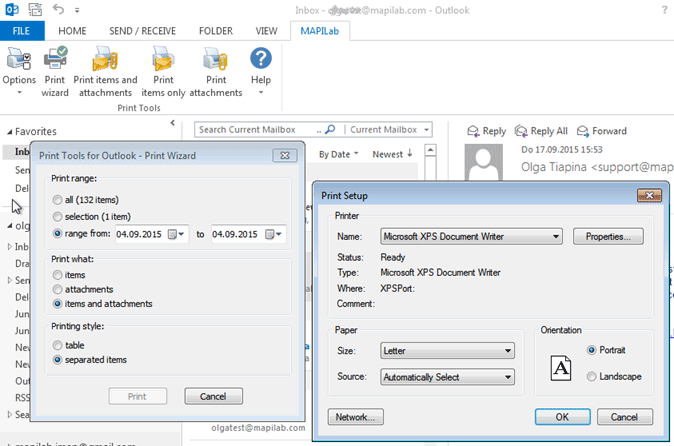Screen dimensions: 674x446
Task: Launch the Print wizard ribbon icon
Action: [x=55, y=71]
